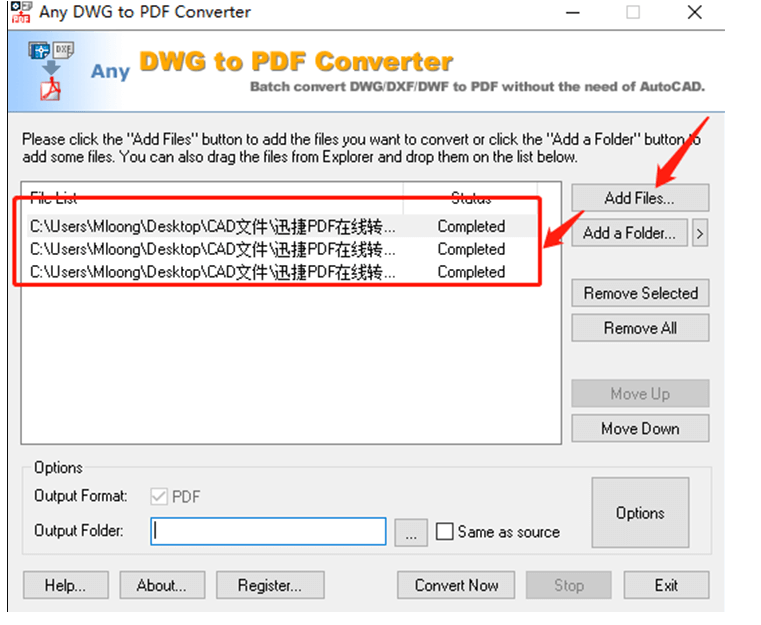Close the Any DWG to PDF Converter window
This screenshot has width=761, height=625.
pyautogui.click(x=695, y=12)
